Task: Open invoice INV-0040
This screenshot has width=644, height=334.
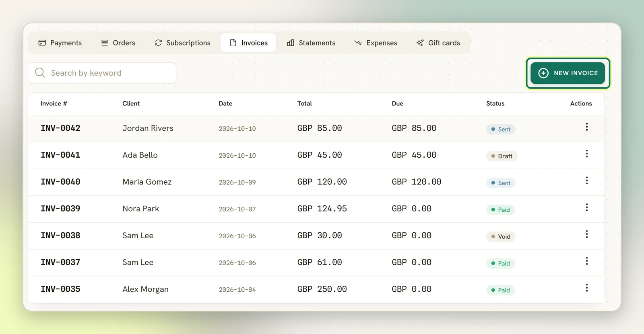Action: (x=60, y=181)
